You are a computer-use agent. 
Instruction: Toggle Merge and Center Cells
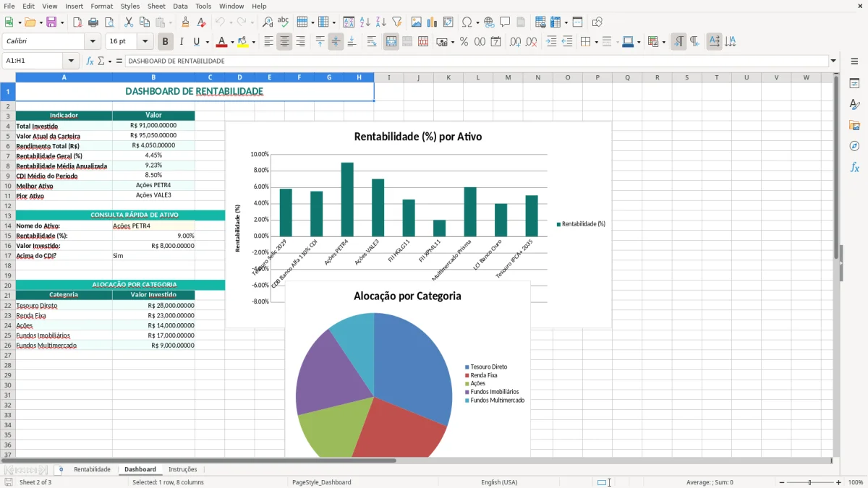pyautogui.click(x=391, y=42)
